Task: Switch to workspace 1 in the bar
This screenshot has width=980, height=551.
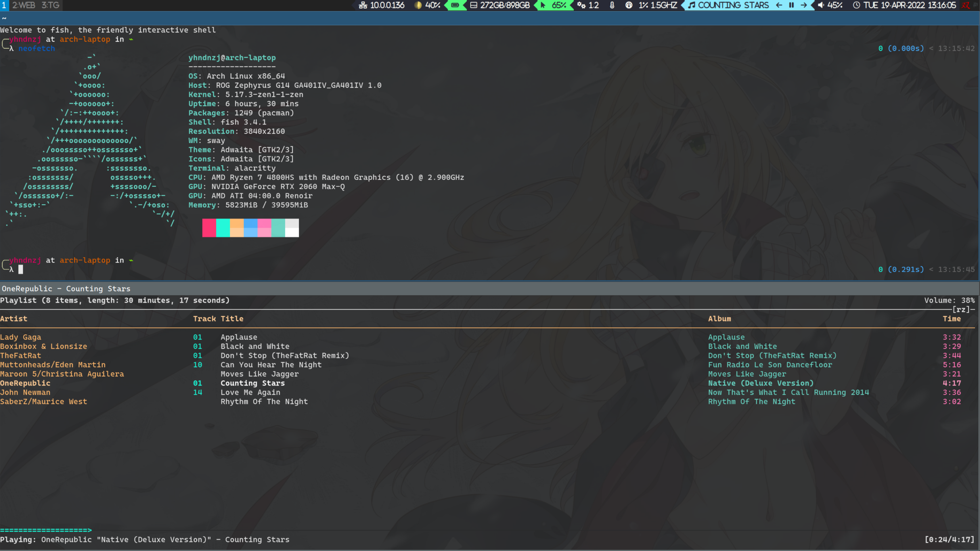Action: point(4,5)
